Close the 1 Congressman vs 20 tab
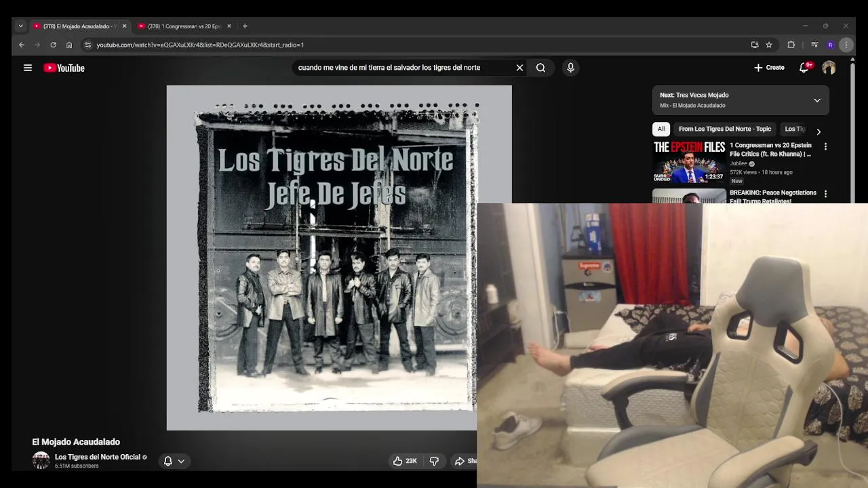Image resolution: width=868 pixels, height=488 pixels. click(229, 26)
